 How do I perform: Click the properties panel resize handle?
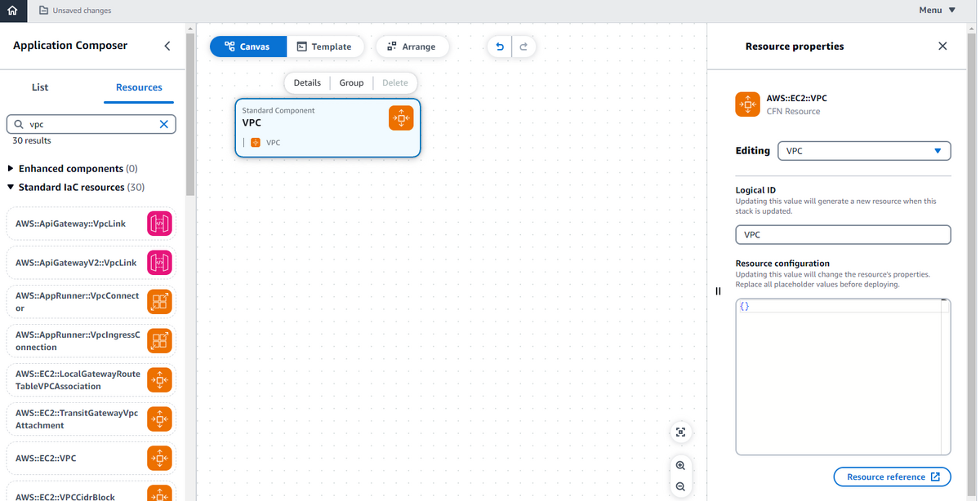tap(718, 291)
